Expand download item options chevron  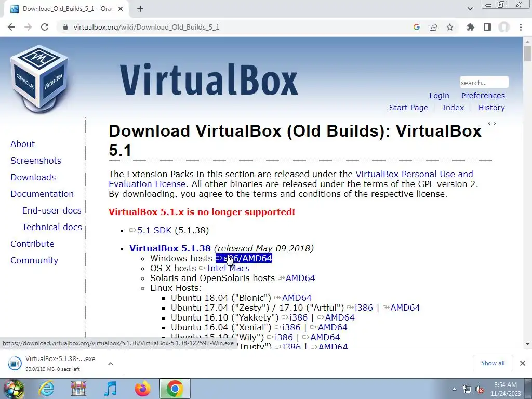click(x=110, y=363)
